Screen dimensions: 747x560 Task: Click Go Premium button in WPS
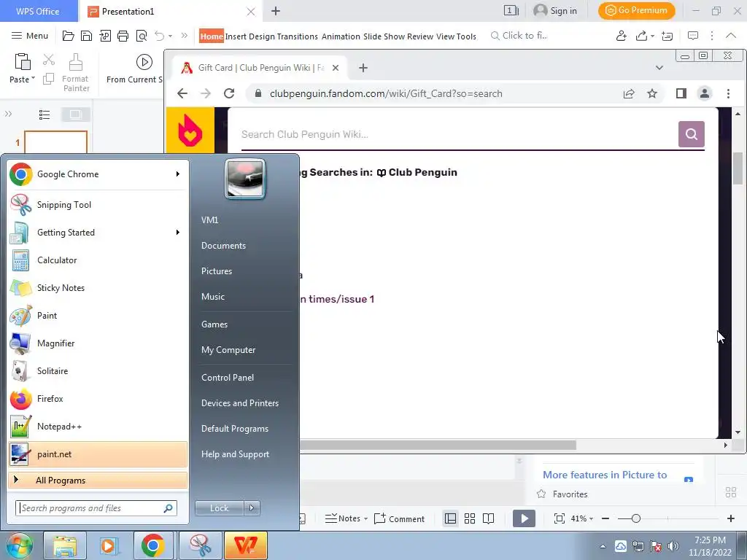(636, 10)
